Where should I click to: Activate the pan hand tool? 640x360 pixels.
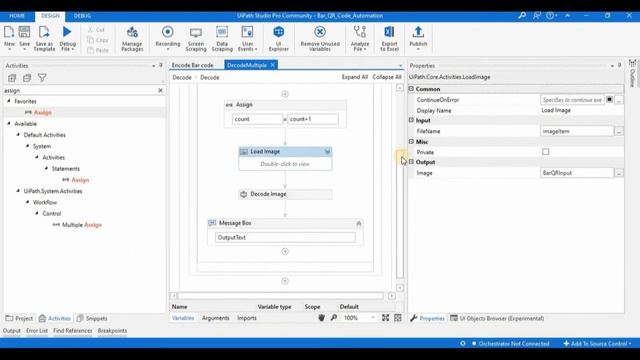(x=322, y=318)
